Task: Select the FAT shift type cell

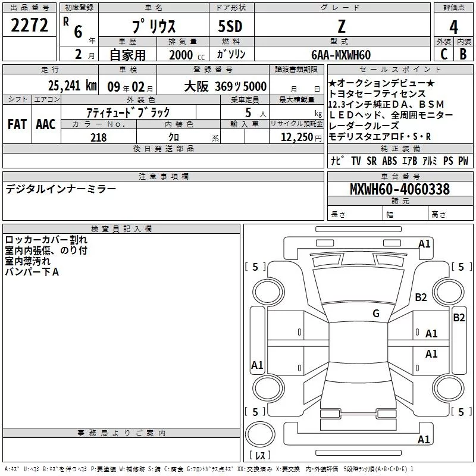Action: pyautogui.click(x=17, y=124)
